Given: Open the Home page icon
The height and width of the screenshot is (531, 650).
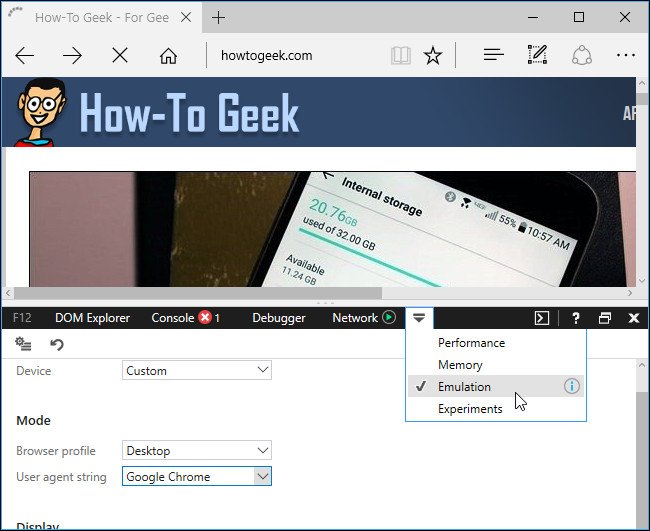Looking at the screenshot, I should [168, 56].
